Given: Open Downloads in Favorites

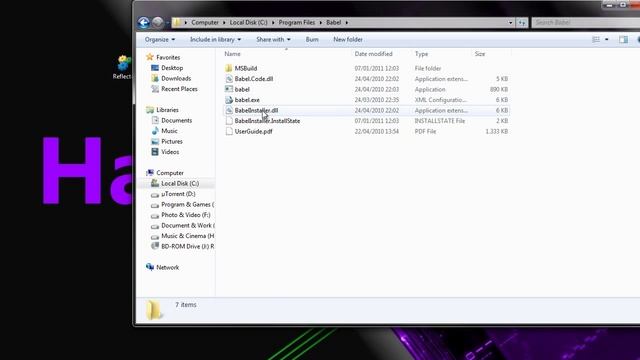Looking at the screenshot, I should (176, 78).
